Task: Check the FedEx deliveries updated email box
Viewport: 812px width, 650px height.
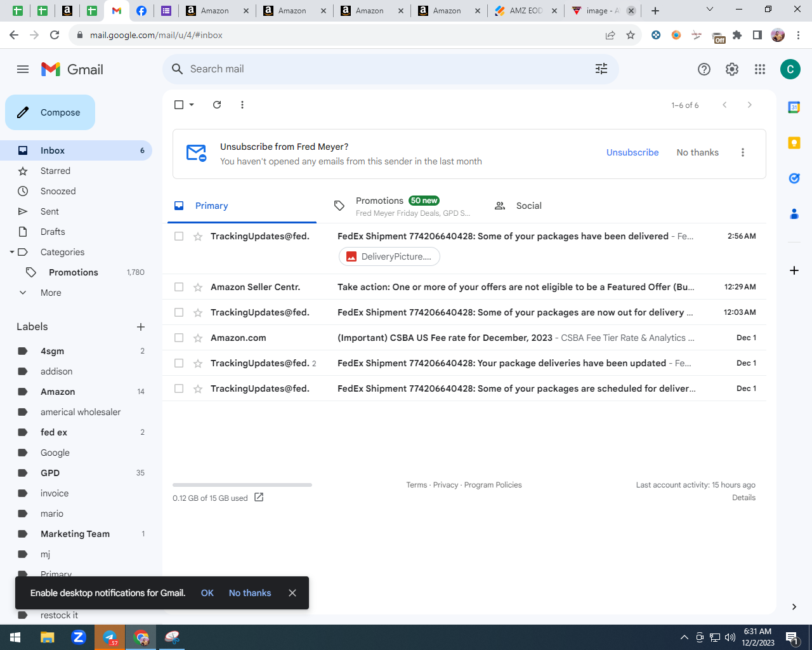Action: click(x=179, y=363)
